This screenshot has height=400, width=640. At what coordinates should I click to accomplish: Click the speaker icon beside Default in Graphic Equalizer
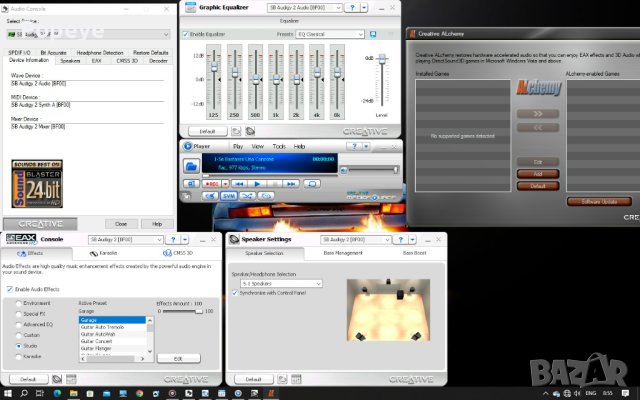tap(250, 131)
